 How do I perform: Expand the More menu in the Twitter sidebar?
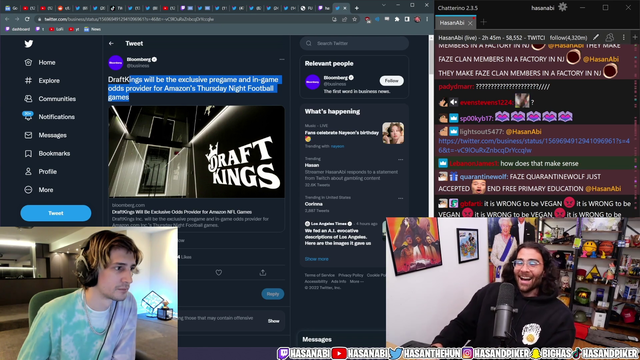click(39, 190)
